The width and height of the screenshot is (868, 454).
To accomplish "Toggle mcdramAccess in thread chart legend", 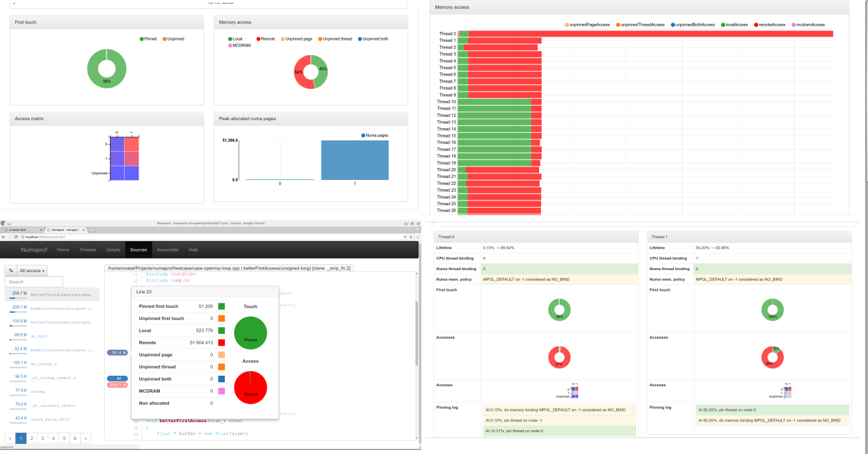I will click(x=808, y=25).
